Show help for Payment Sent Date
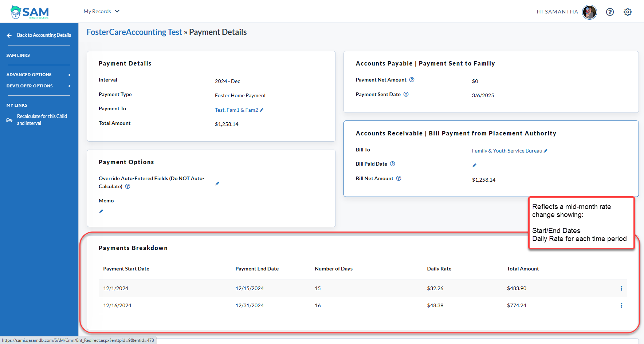 [406, 94]
